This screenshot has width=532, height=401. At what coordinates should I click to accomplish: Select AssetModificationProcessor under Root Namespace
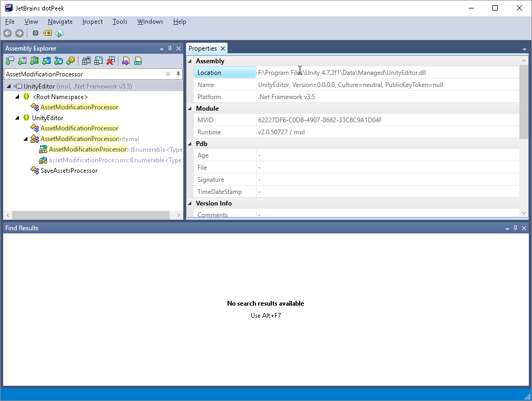click(79, 107)
